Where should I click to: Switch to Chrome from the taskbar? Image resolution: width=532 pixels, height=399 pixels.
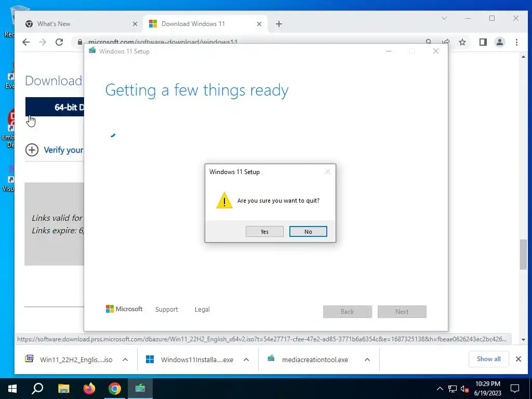[x=115, y=388]
